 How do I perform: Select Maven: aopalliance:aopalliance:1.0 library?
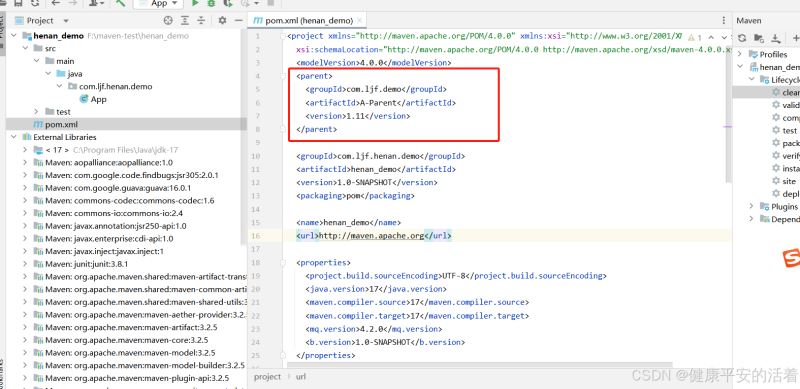(x=103, y=162)
